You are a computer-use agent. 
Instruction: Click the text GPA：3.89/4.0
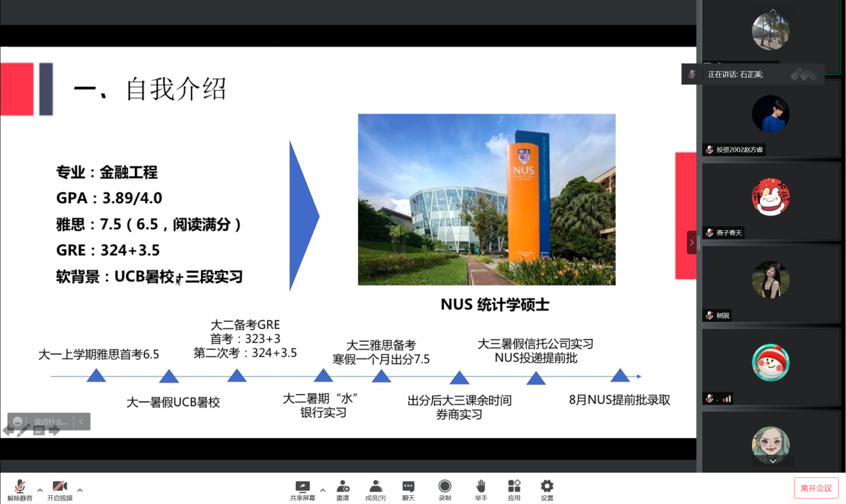[110, 198]
